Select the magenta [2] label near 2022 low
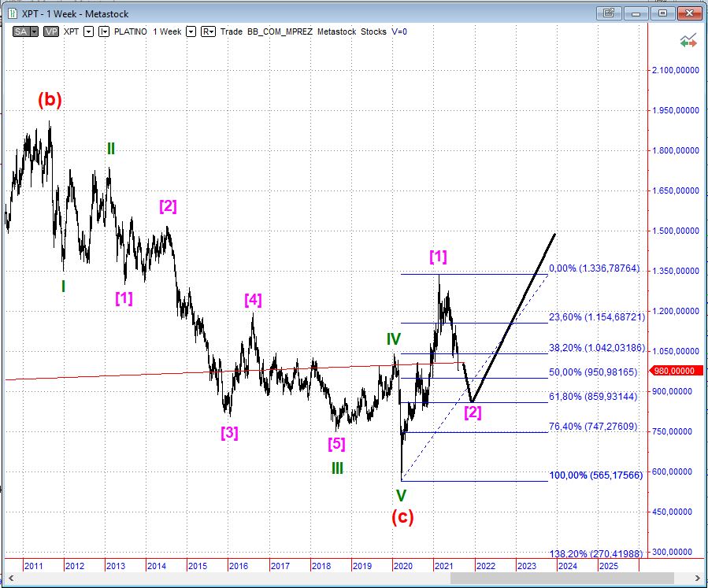 [x=473, y=412]
